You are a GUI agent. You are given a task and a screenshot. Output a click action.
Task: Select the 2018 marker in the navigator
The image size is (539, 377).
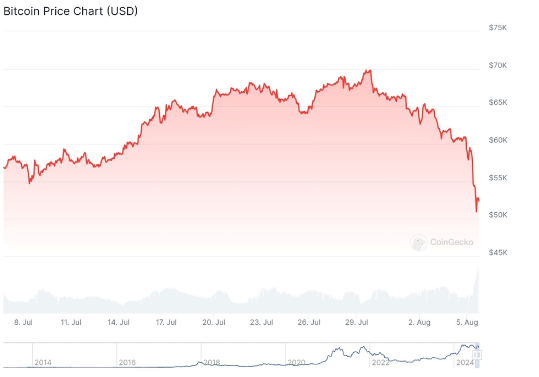click(211, 363)
